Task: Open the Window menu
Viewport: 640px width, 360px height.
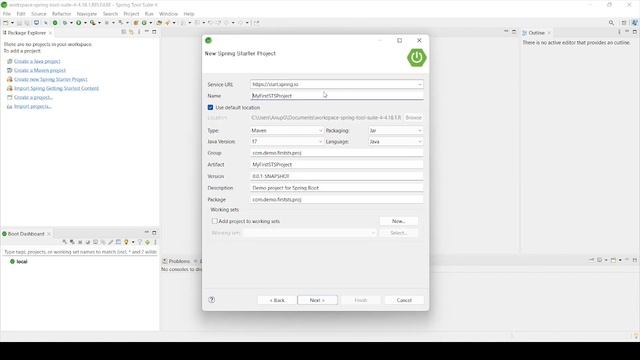Action: (168, 14)
